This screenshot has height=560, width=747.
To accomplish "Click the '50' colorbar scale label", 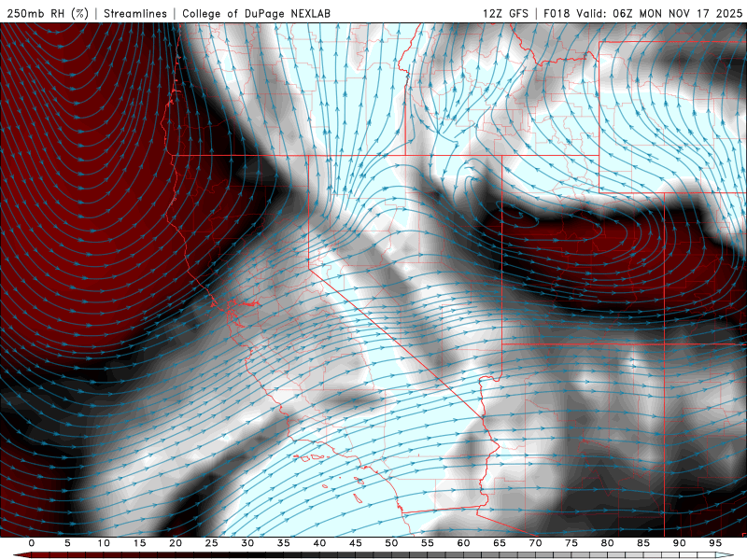I will pos(391,543).
